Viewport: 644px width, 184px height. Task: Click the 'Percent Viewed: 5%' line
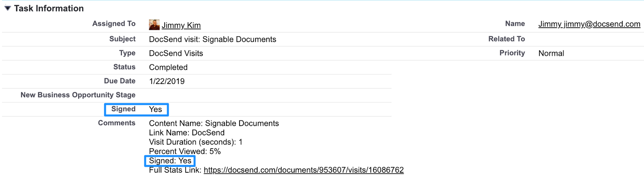[x=185, y=151]
